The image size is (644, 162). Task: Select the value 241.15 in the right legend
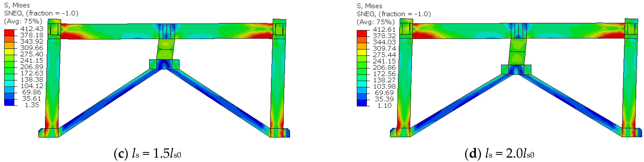pos(385,61)
